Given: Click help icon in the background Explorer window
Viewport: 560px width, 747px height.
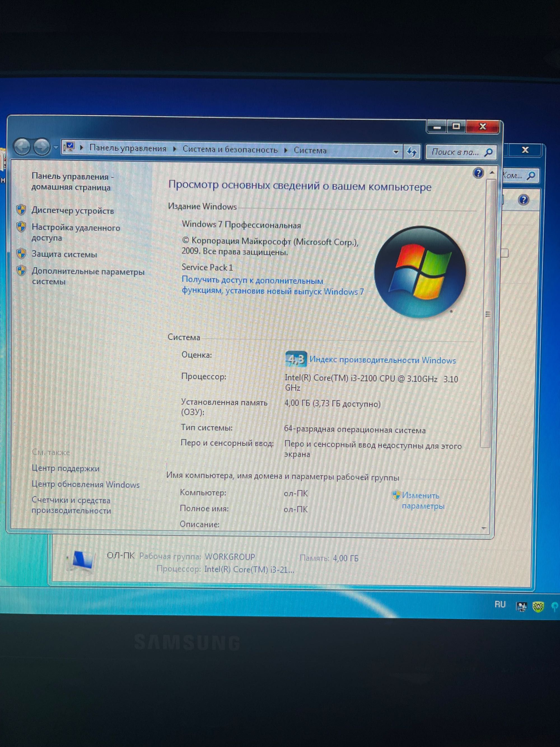Looking at the screenshot, I should coord(523,200).
